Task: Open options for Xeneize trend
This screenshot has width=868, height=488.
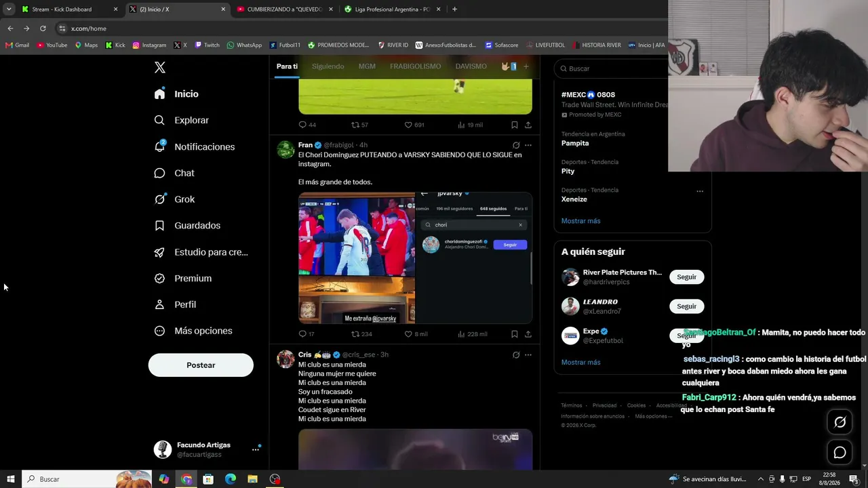Action: (700, 190)
